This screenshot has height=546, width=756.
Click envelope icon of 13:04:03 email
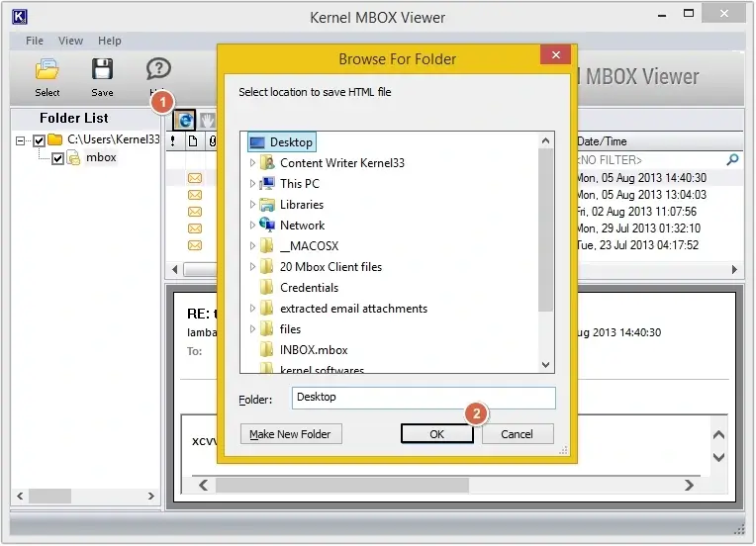click(x=195, y=195)
